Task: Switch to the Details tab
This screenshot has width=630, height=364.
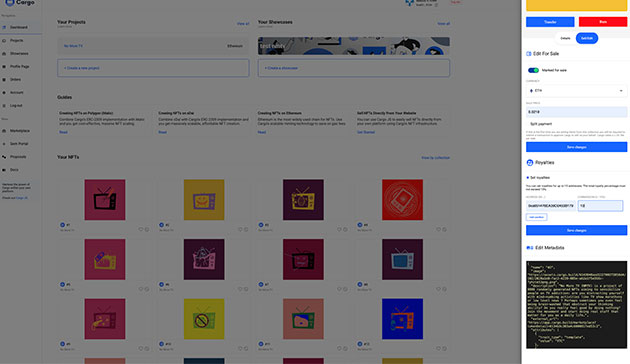Action: (565, 38)
